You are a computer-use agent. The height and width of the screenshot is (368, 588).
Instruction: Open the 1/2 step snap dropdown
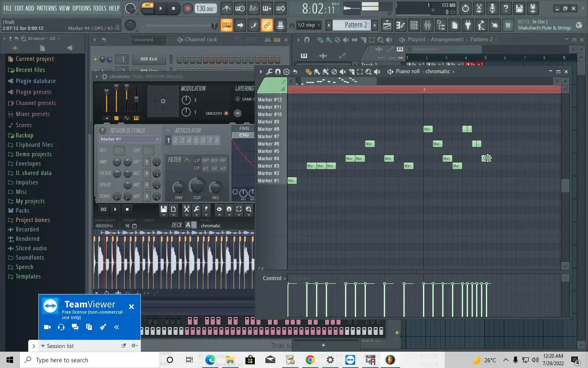click(309, 25)
